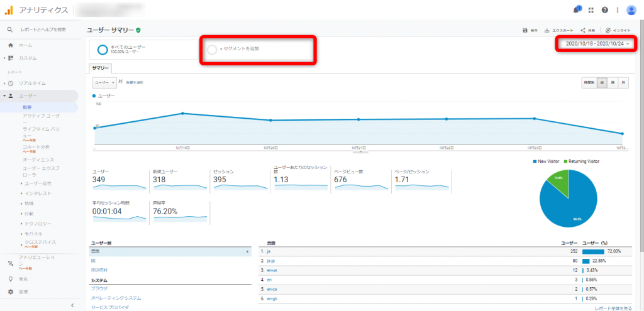644x311 pixels.
Task: Click the リアルタイム clock icon
Action: (11, 84)
